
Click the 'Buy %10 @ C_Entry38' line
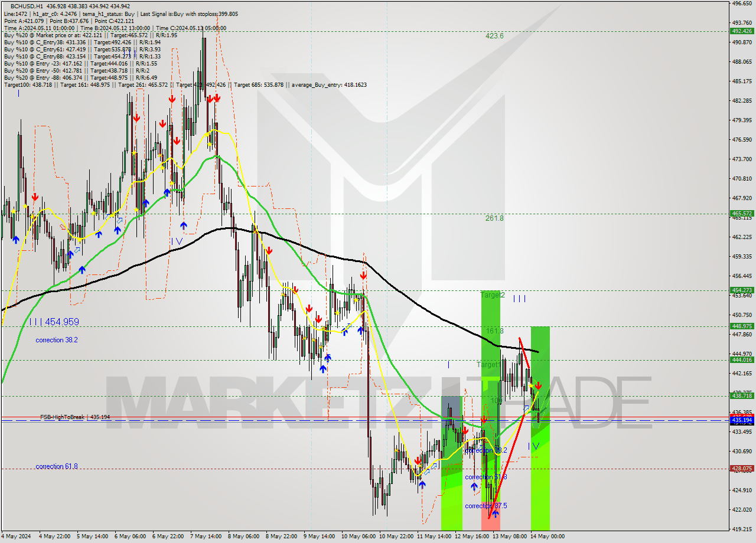[x=82, y=42]
